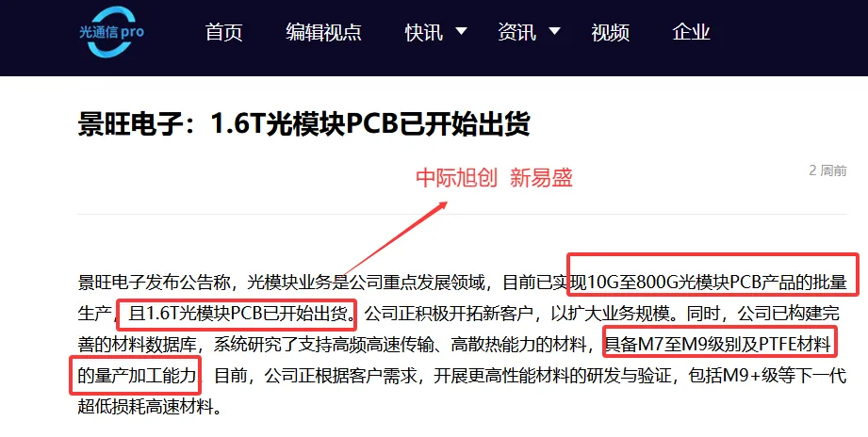Click the headline 景旺电子：1.6T光模块PCB已开始出货
Screen dimensions: 868x437
click(303, 123)
